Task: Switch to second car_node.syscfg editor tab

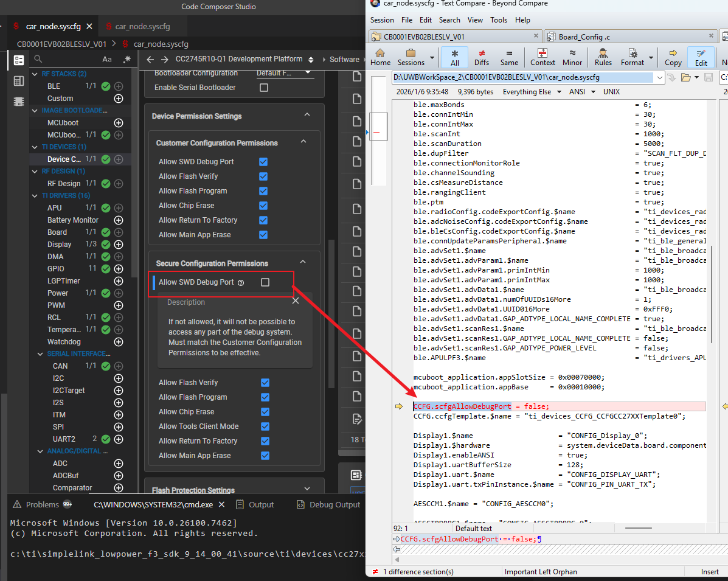Action: click(x=142, y=27)
